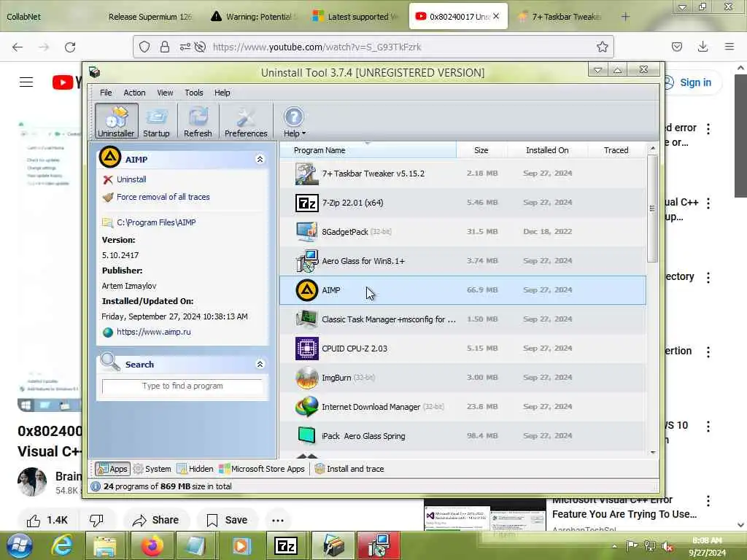Click the Type to find a program field

point(182,386)
